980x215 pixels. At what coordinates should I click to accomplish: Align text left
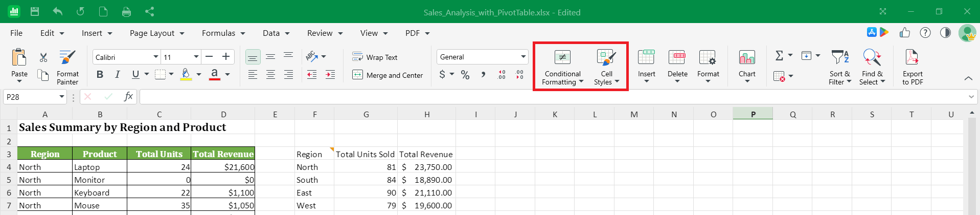(253, 75)
